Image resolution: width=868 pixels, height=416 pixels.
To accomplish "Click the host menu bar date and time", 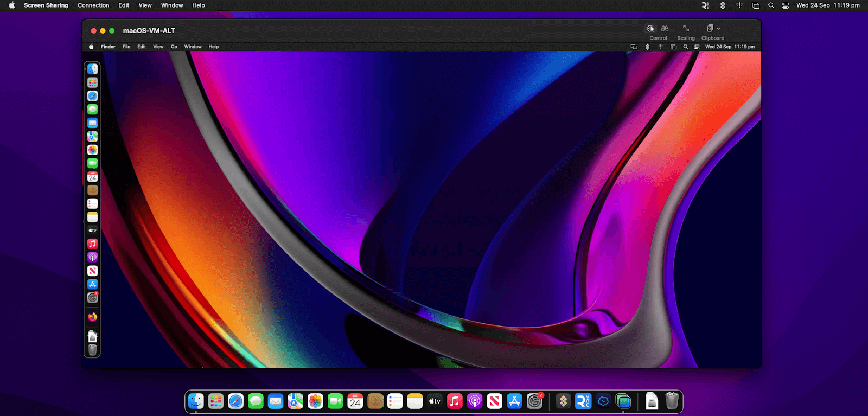I will (828, 5).
